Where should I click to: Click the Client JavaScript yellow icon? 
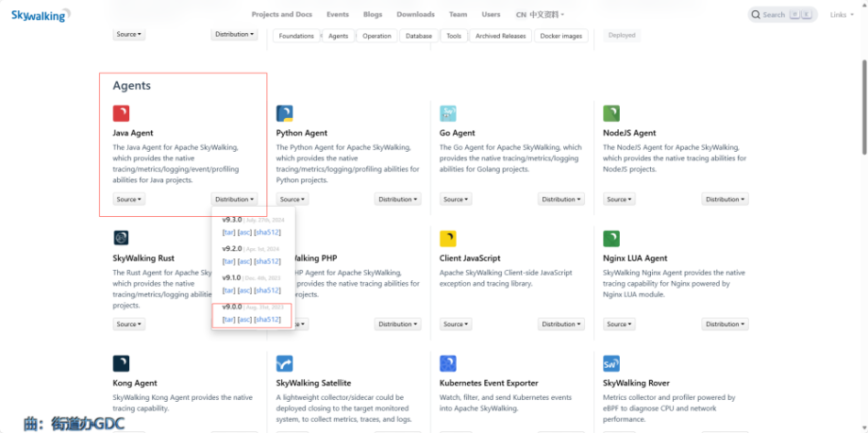tap(448, 239)
